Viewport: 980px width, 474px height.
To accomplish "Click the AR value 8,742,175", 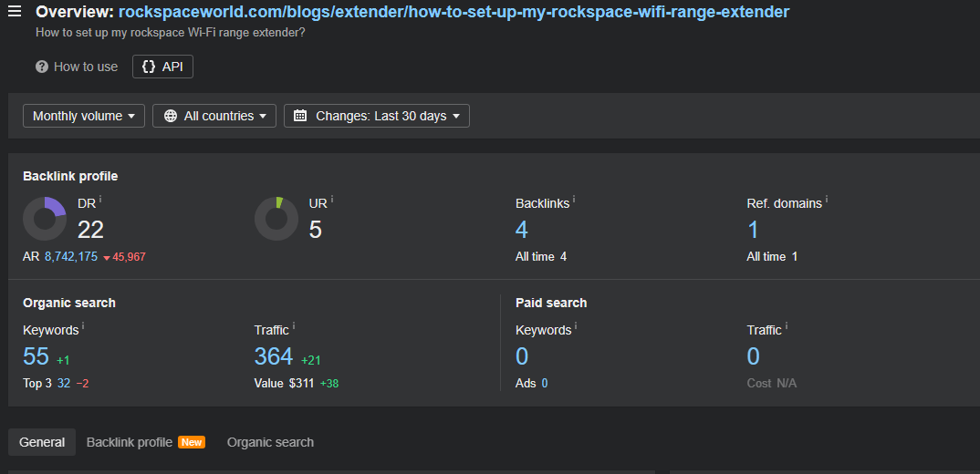I will pyautogui.click(x=71, y=257).
